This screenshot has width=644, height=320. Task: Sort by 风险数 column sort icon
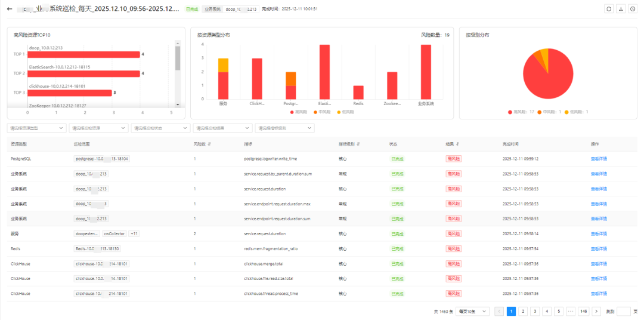[x=209, y=144]
